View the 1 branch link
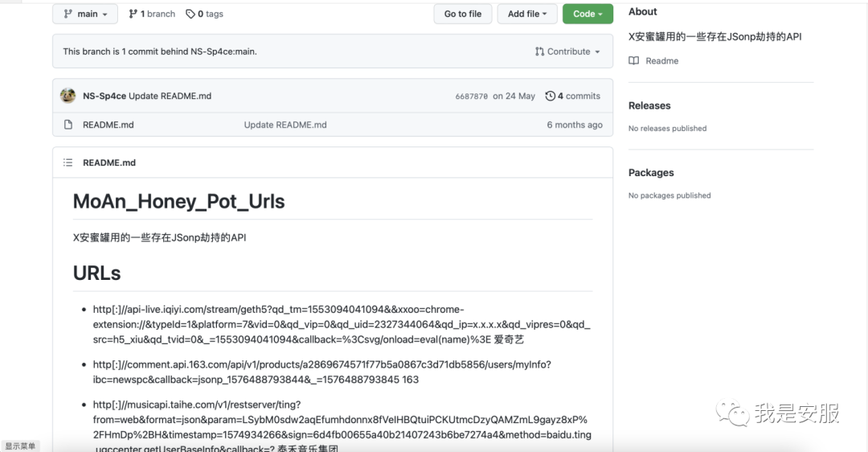This screenshot has width=868, height=452. click(x=152, y=14)
